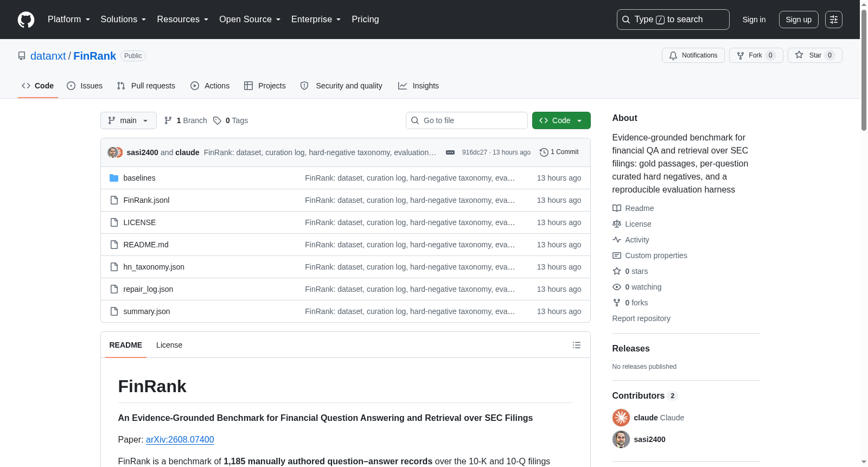Open the Pull requests tab
The height and width of the screenshot is (467, 868).
click(146, 86)
